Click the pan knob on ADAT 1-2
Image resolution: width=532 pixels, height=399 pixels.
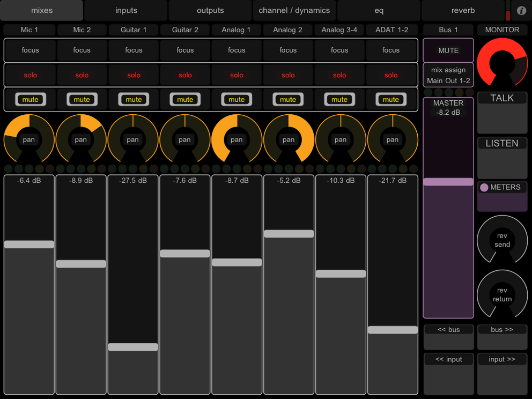click(392, 139)
